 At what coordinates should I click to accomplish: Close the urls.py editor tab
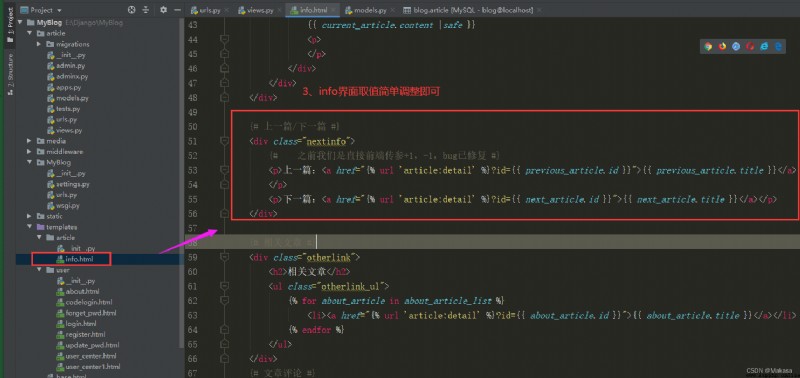(227, 10)
